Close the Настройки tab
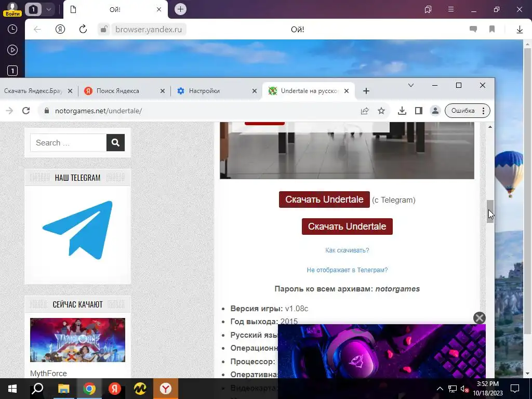The width and height of the screenshot is (532, 399). coord(255,91)
